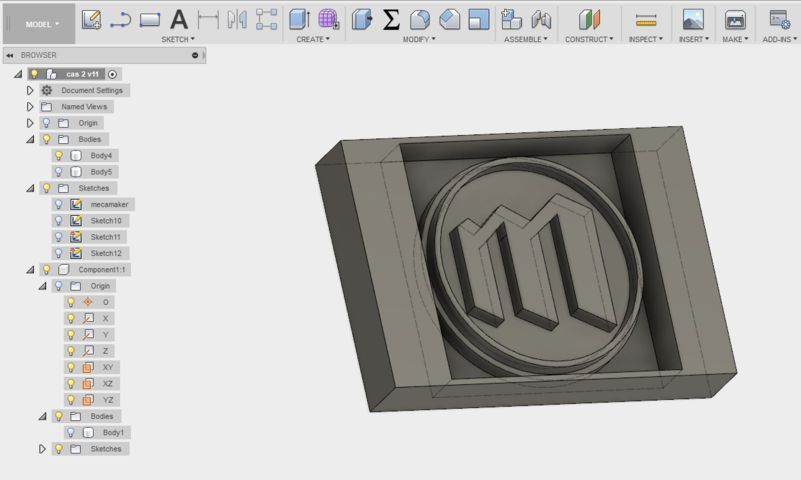Collapse the Component1:1 node
The width and height of the screenshot is (801, 480).
coord(31,269)
